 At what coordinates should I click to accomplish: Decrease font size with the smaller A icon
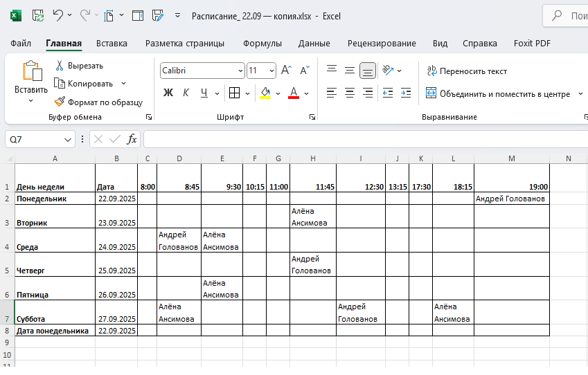(305, 70)
